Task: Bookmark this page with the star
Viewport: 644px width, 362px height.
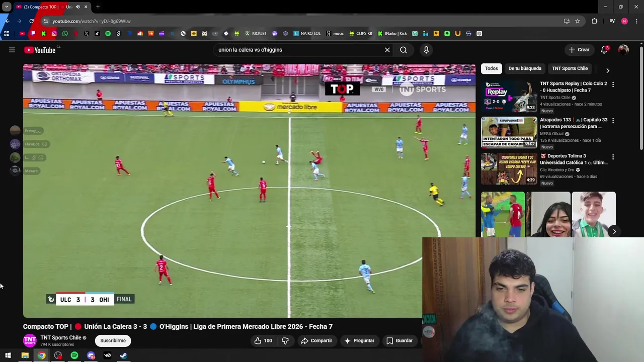Action: point(578,21)
